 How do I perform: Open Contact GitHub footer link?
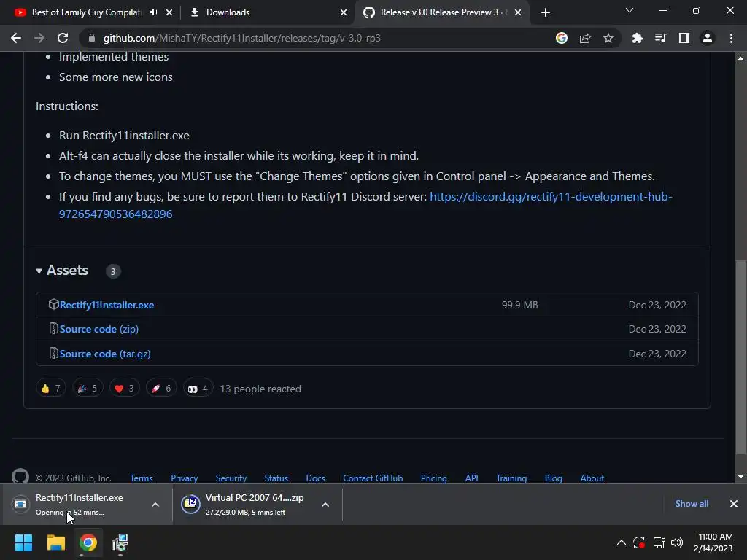(373, 478)
